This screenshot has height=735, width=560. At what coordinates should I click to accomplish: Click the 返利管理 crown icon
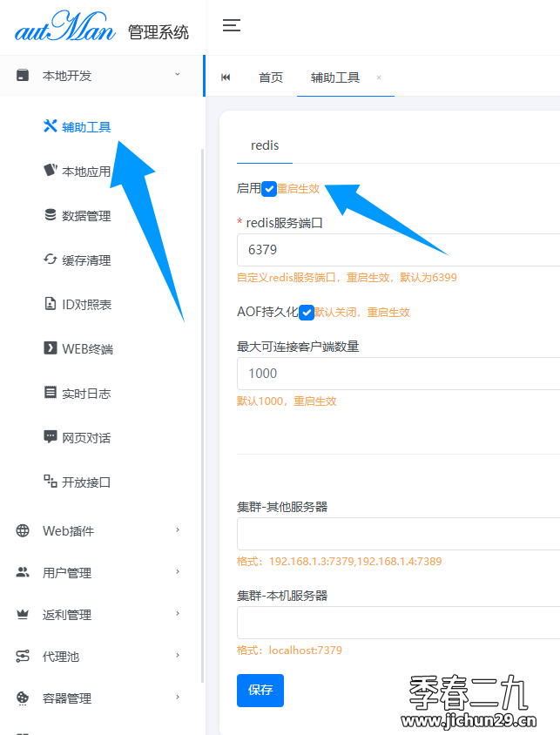tap(23, 614)
